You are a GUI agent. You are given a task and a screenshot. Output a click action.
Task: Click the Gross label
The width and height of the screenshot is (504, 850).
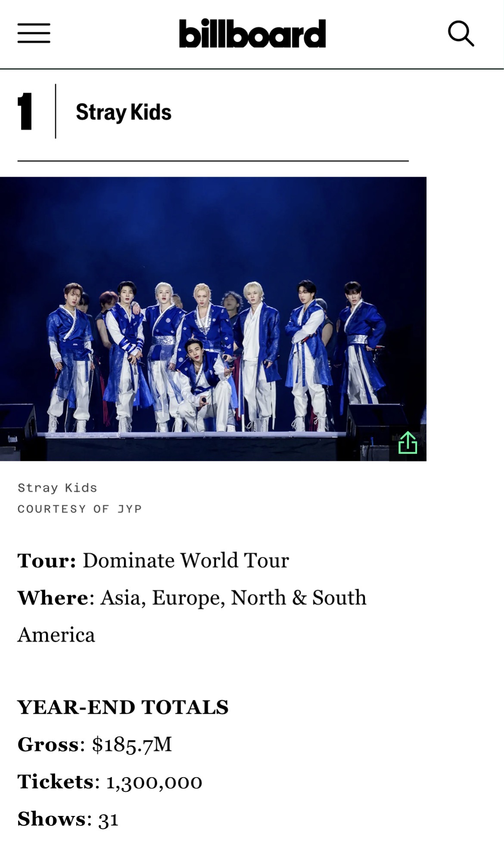tap(49, 744)
